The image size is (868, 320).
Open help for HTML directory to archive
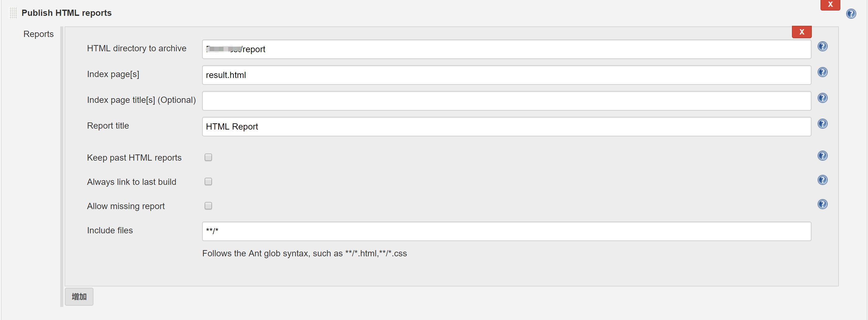click(822, 46)
